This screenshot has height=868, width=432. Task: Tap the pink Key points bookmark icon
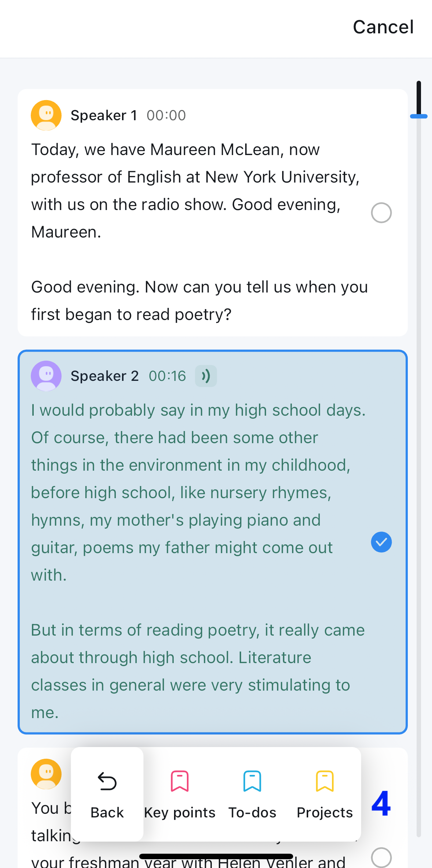coord(180,781)
